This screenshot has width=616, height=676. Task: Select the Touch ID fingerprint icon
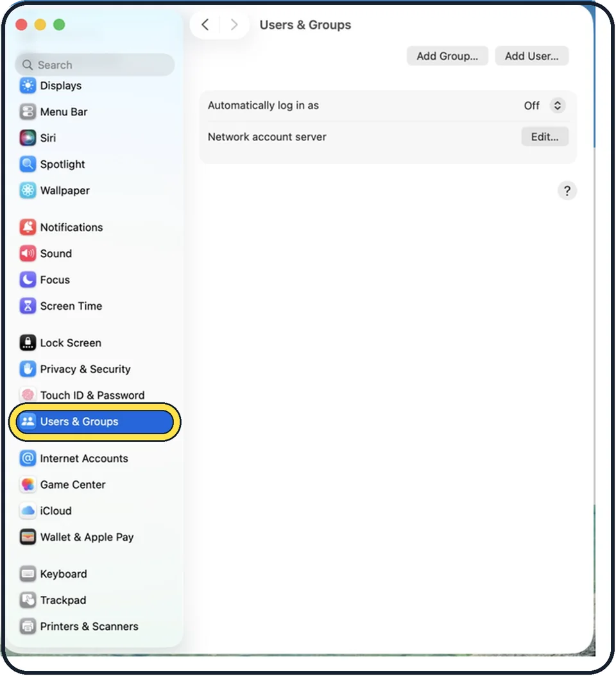[28, 395]
